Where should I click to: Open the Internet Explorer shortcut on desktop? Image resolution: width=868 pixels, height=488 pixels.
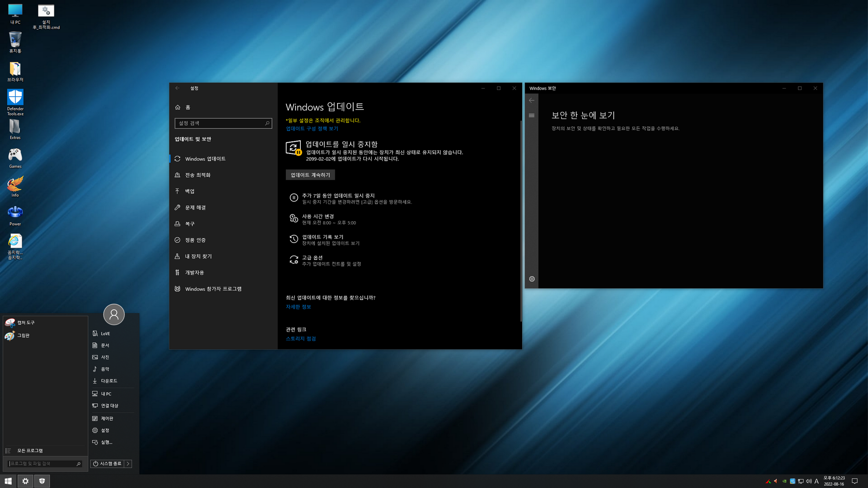tap(15, 246)
